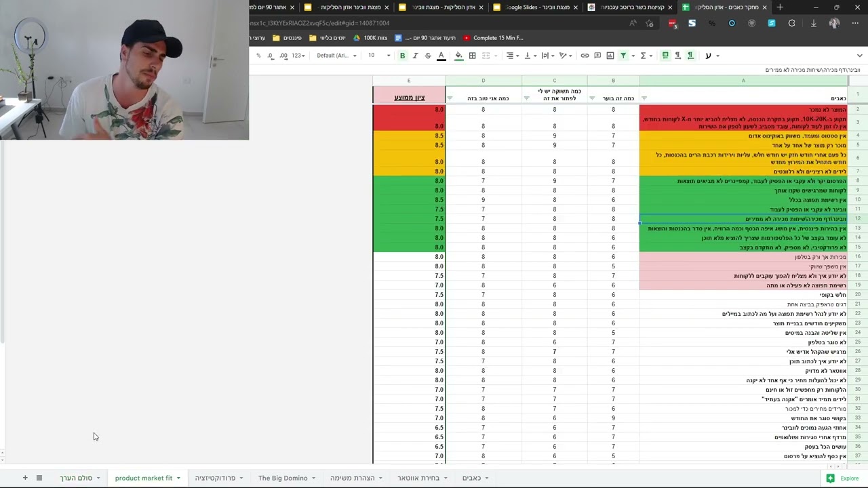Toggle bold formatting in the toolbar
868x488 pixels.
402,56
